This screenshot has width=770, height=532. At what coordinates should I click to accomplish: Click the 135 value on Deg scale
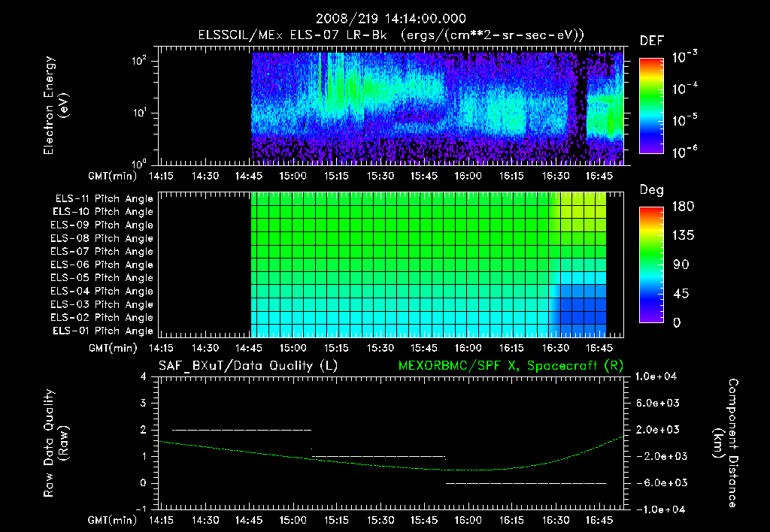[683, 236]
